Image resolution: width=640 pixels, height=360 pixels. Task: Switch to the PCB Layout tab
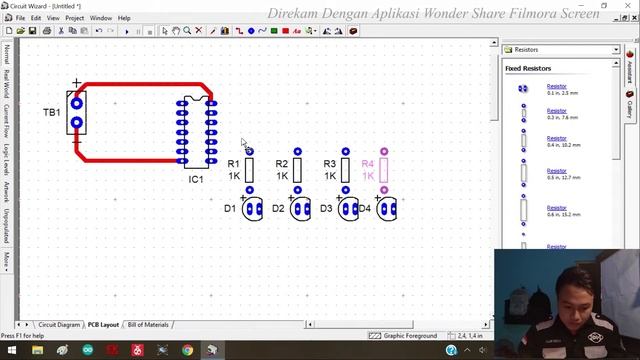103,325
